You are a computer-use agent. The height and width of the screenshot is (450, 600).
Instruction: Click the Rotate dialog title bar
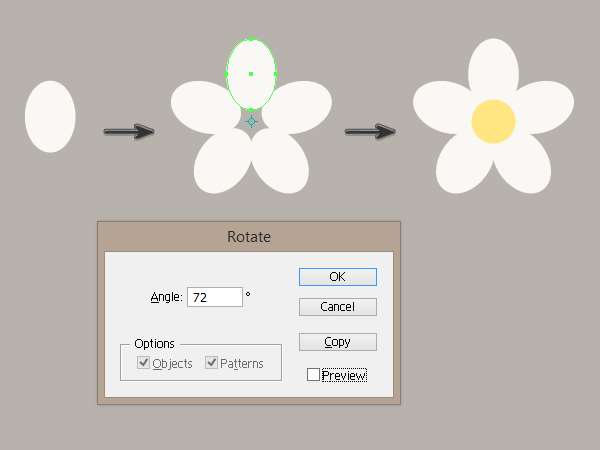click(249, 236)
